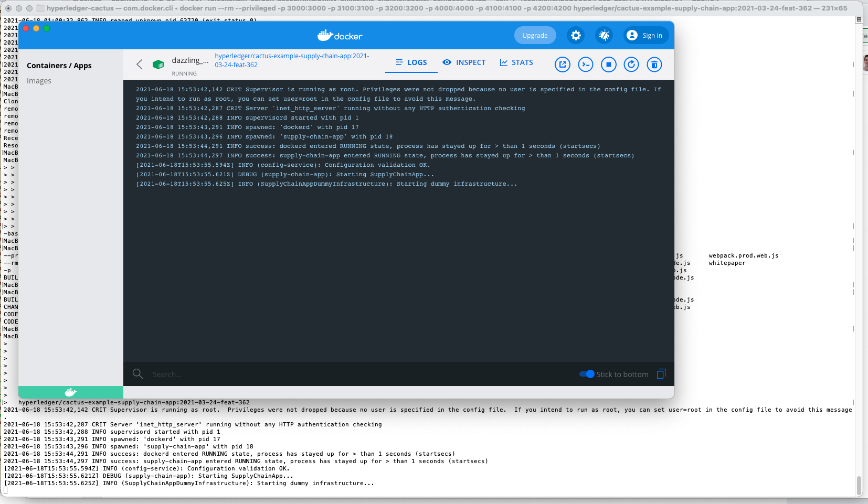Click the Upgrade button

click(534, 35)
